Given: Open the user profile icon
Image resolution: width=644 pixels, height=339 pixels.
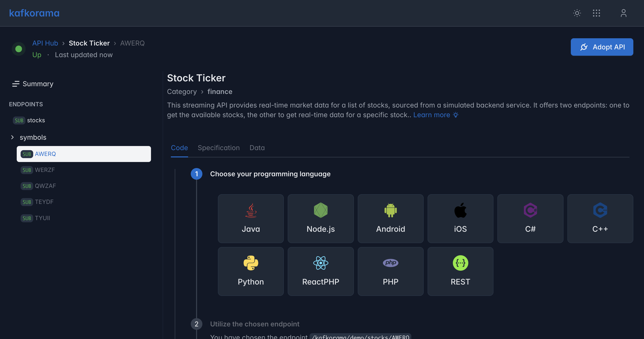Looking at the screenshot, I should (x=623, y=13).
